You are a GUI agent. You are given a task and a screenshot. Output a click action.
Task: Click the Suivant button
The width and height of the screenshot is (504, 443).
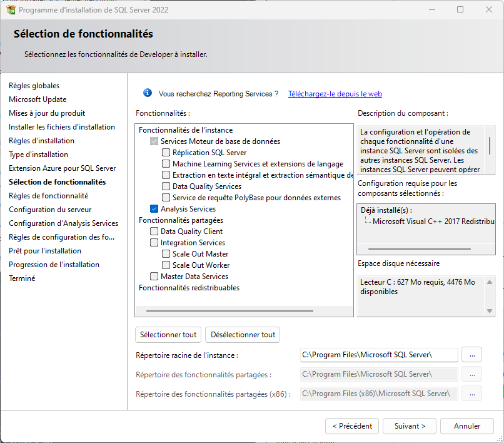coord(409,426)
